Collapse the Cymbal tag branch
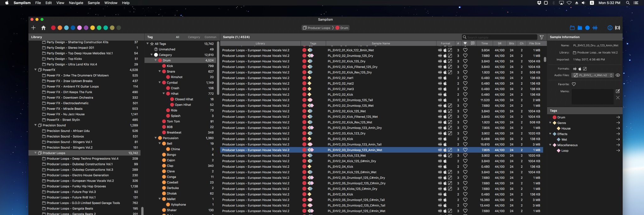 click(160, 82)
